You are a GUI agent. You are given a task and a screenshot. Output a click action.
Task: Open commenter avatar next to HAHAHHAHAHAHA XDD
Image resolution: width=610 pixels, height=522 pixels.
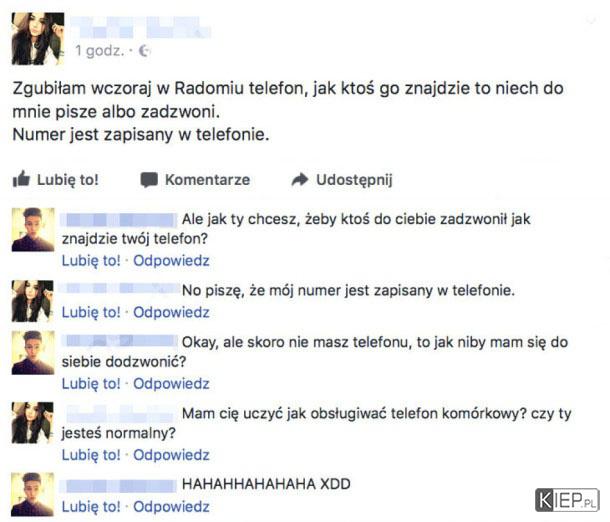click(x=33, y=494)
